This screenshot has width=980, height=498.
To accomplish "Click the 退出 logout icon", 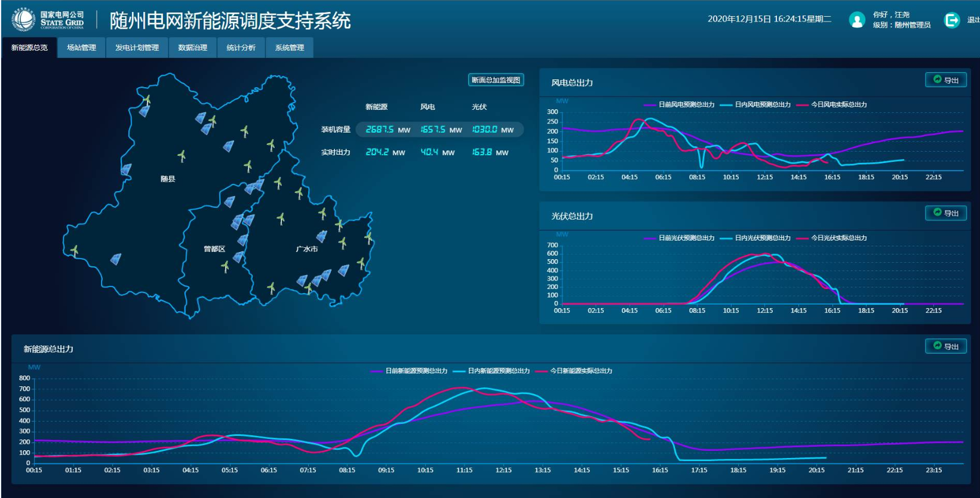I will pyautogui.click(x=951, y=20).
